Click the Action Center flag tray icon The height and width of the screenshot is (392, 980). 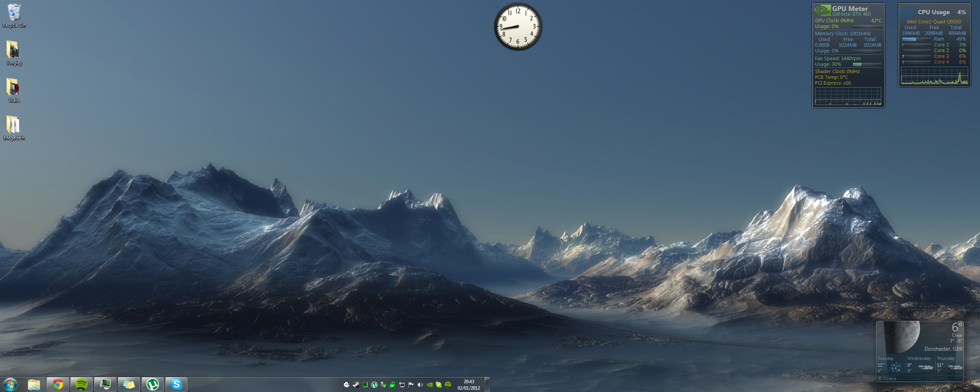411,385
